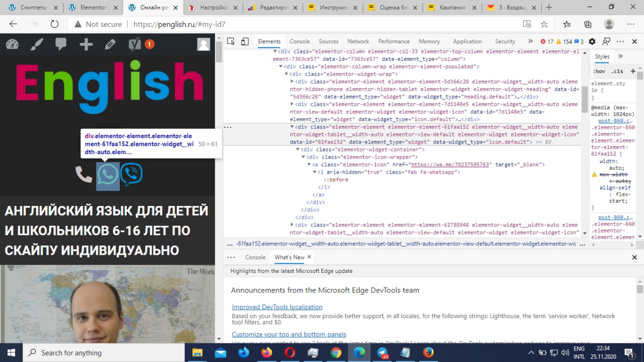Collapse the anchor elementor-icon node
Screen dimensions: 644x362
click(x=309, y=165)
